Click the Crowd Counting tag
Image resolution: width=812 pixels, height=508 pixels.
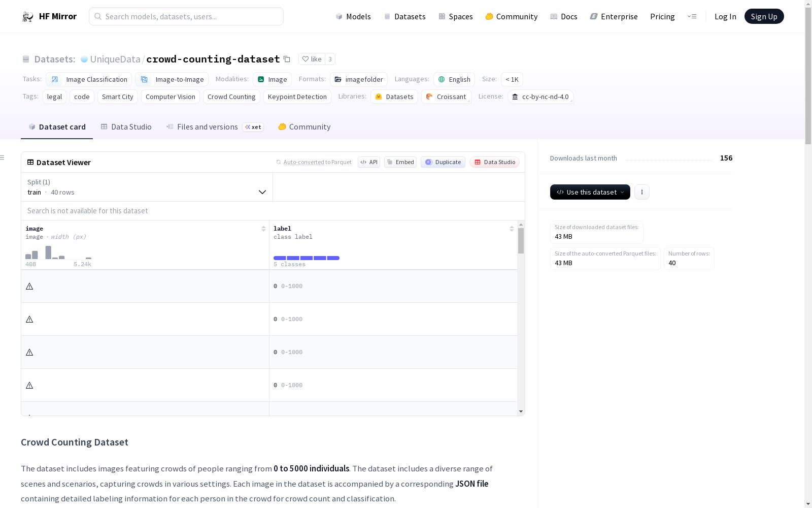(x=231, y=97)
